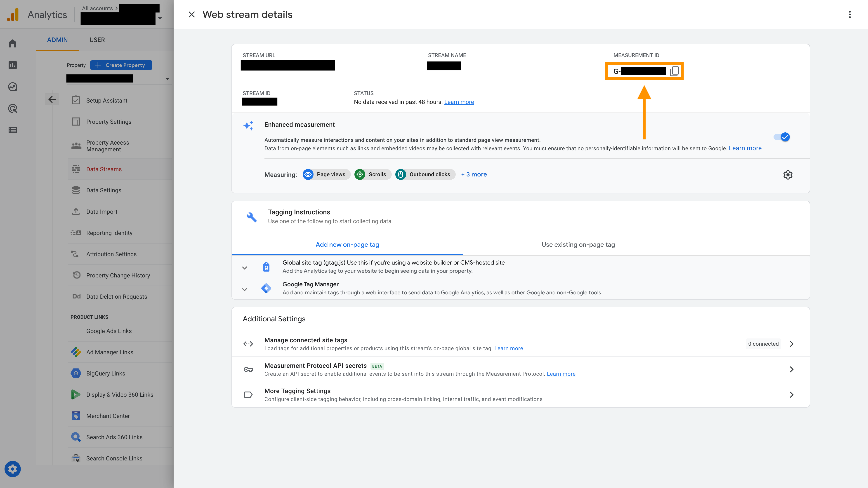The height and width of the screenshot is (488, 868).
Task: Click the Setup Assistant checklist icon
Action: (x=76, y=100)
